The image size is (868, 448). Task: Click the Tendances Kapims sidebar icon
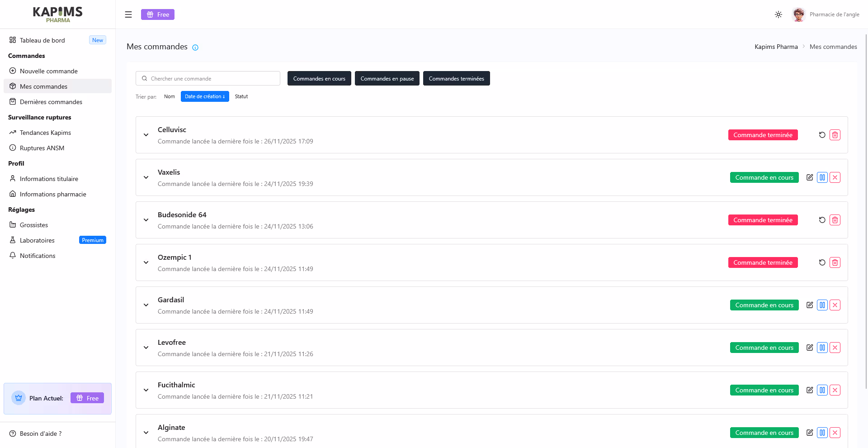point(13,132)
